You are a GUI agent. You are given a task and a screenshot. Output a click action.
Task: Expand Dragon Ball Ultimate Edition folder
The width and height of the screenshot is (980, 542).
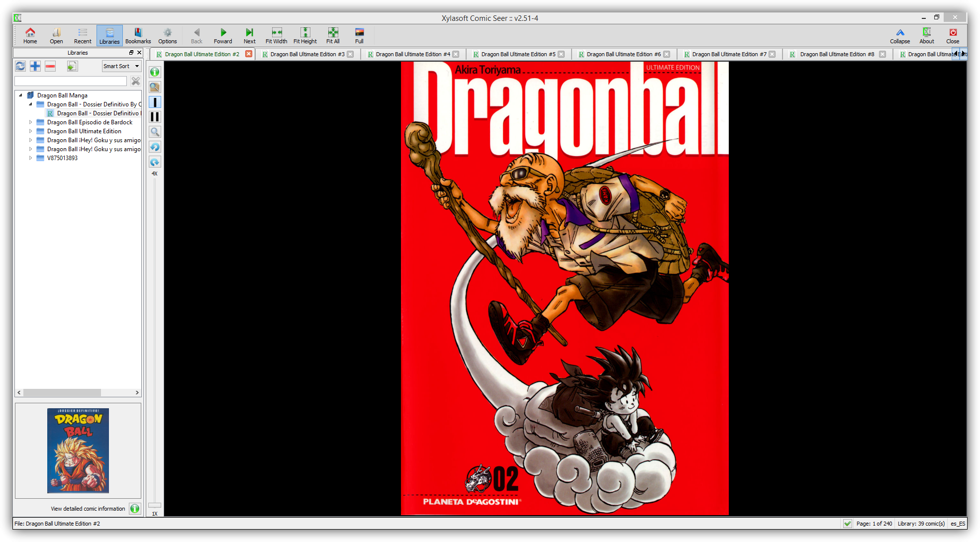tap(30, 131)
